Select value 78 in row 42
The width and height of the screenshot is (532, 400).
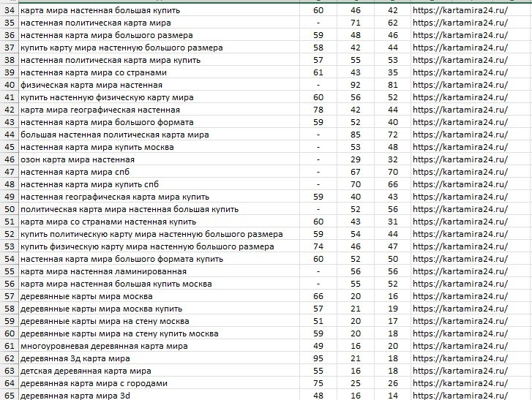[x=318, y=110]
